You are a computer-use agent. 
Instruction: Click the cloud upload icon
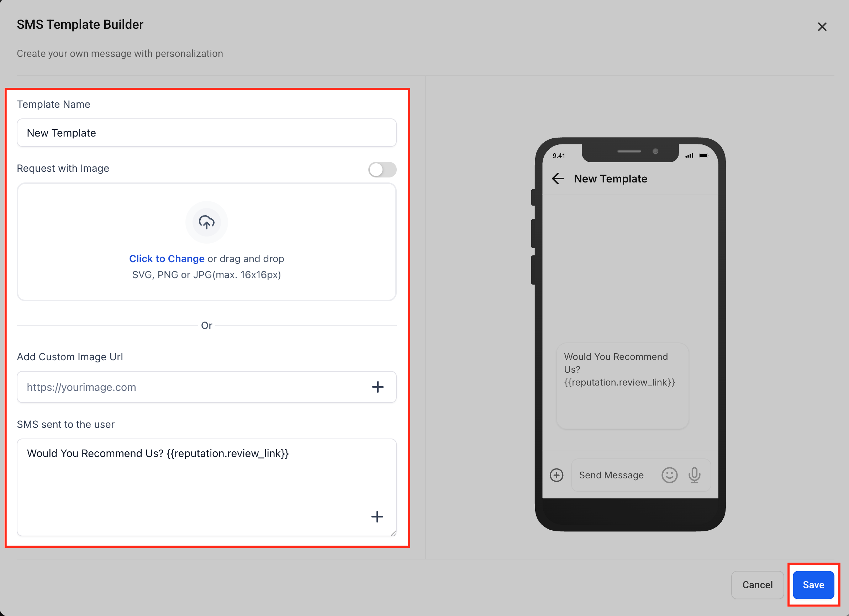(206, 222)
